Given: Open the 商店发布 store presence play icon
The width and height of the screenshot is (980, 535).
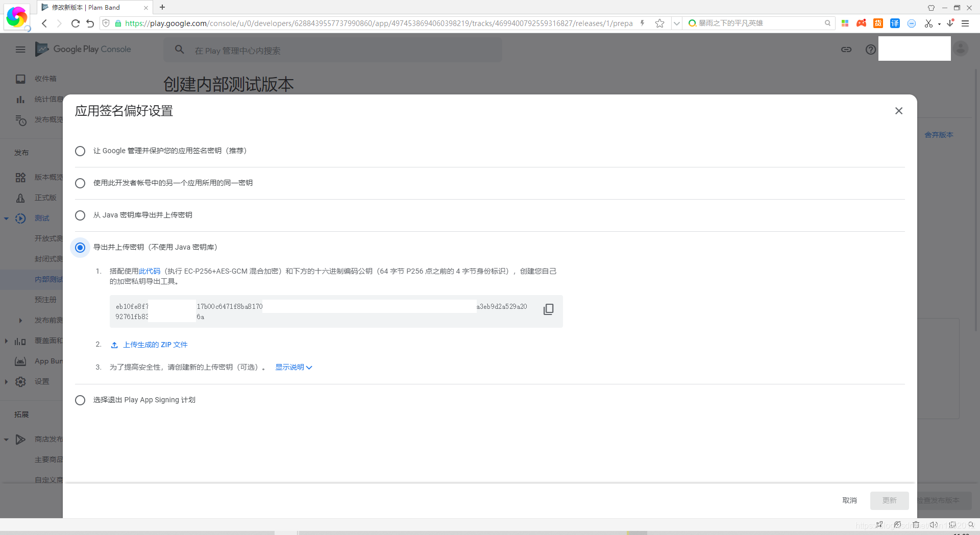Looking at the screenshot, I should coord(20,439).
